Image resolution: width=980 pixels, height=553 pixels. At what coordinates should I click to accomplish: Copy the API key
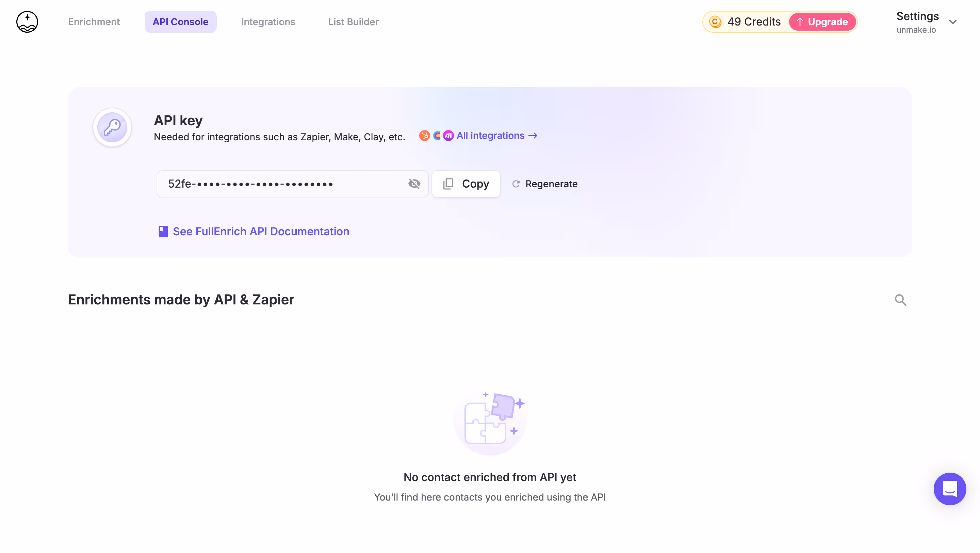(x=466, y=184)
